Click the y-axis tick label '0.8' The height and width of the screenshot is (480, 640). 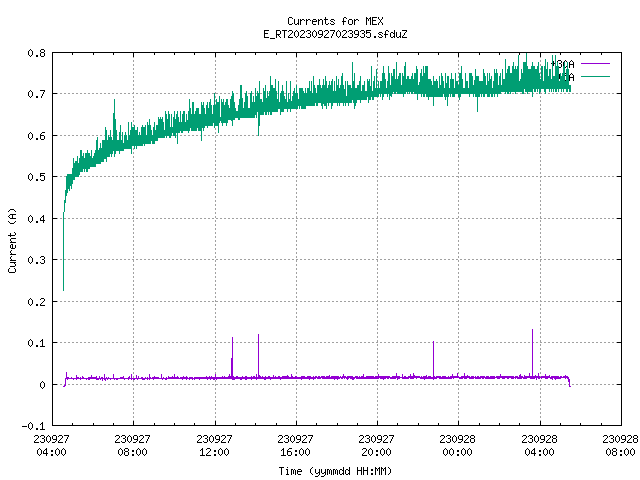click(36, 53)
